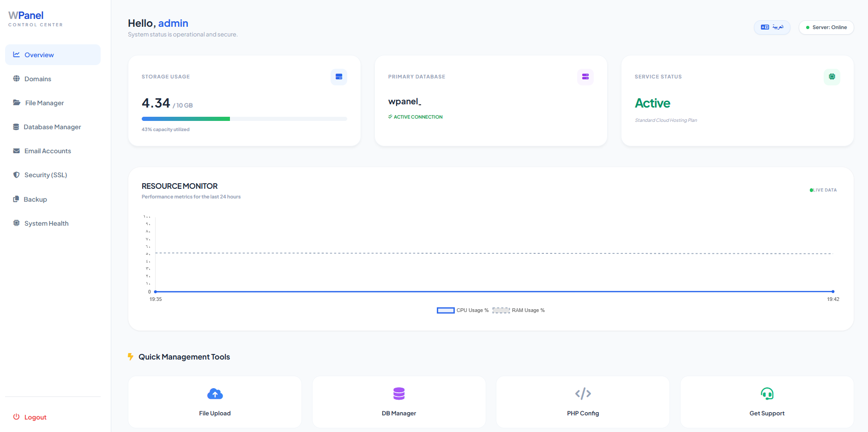
Task: Click the disk icon on Storage Usage card
Action: pos(338,77)
